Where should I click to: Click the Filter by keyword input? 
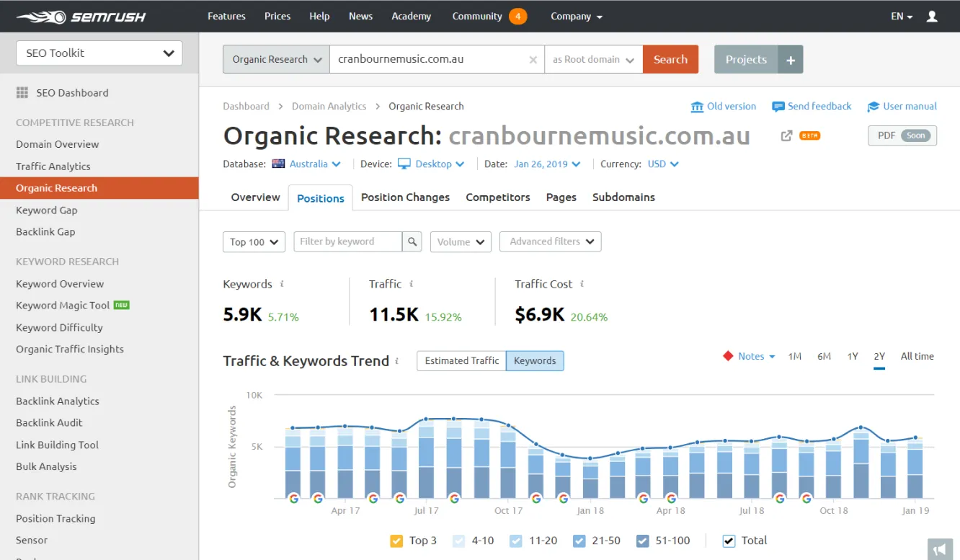point(348,241)
